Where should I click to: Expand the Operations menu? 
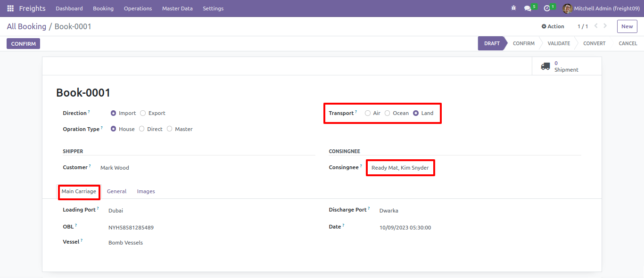138,8
